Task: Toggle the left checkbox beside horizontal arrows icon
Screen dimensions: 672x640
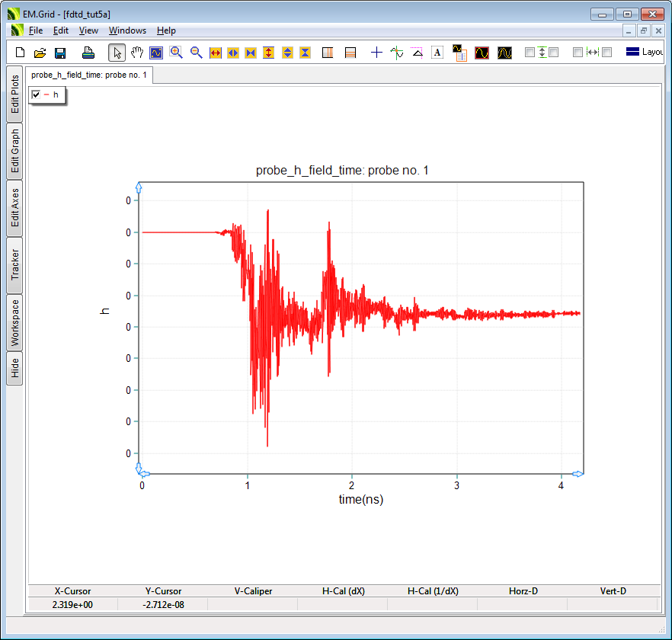Action: coord(578,53)
